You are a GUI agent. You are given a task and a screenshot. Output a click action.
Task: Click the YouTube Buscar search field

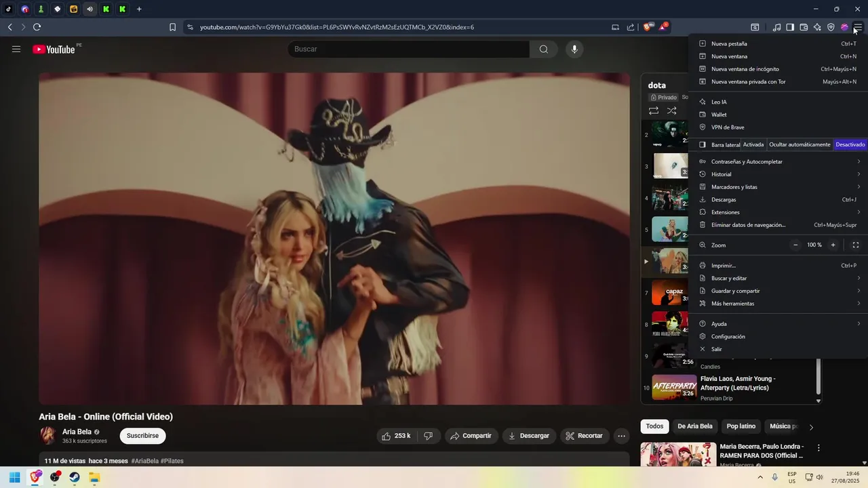[x=408, y=49]
